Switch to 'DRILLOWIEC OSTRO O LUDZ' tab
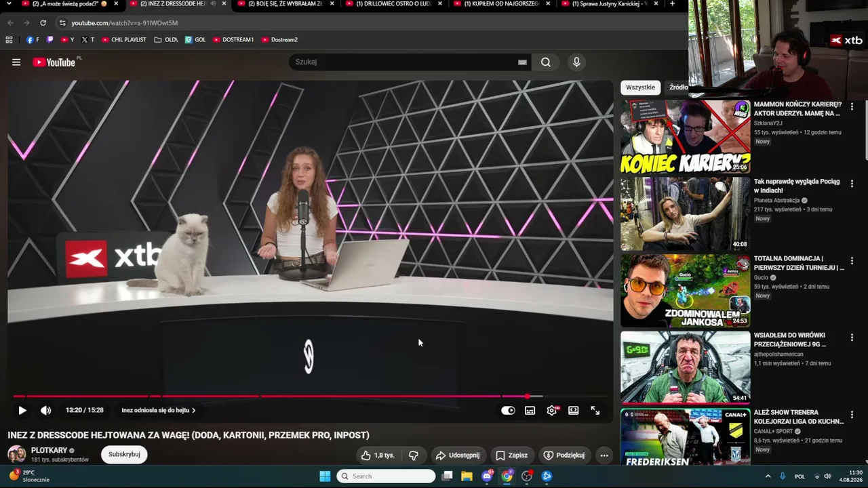 (393, 4)
